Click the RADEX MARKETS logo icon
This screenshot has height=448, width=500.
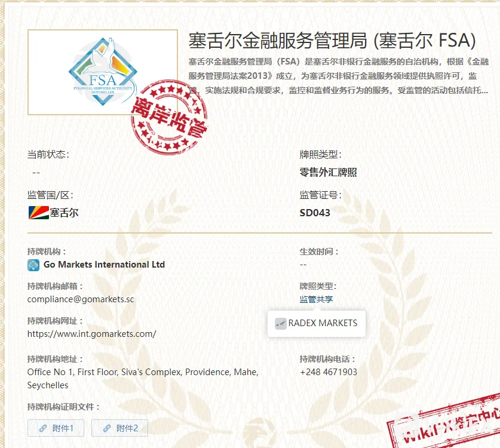tap(281, 323)
